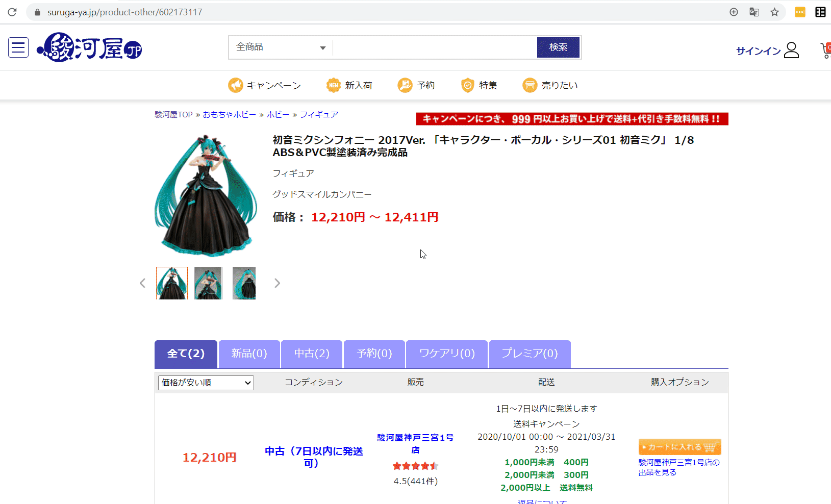831x504 pixels.
Task: Open the translate page icon
Action: [754, 12]
